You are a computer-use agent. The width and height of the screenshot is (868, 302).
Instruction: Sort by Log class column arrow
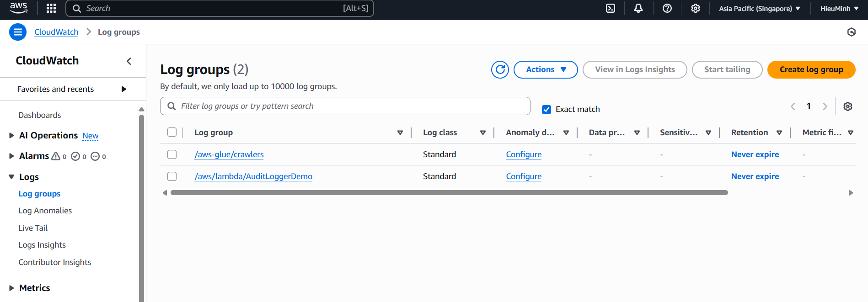click(x=483, y=132)
